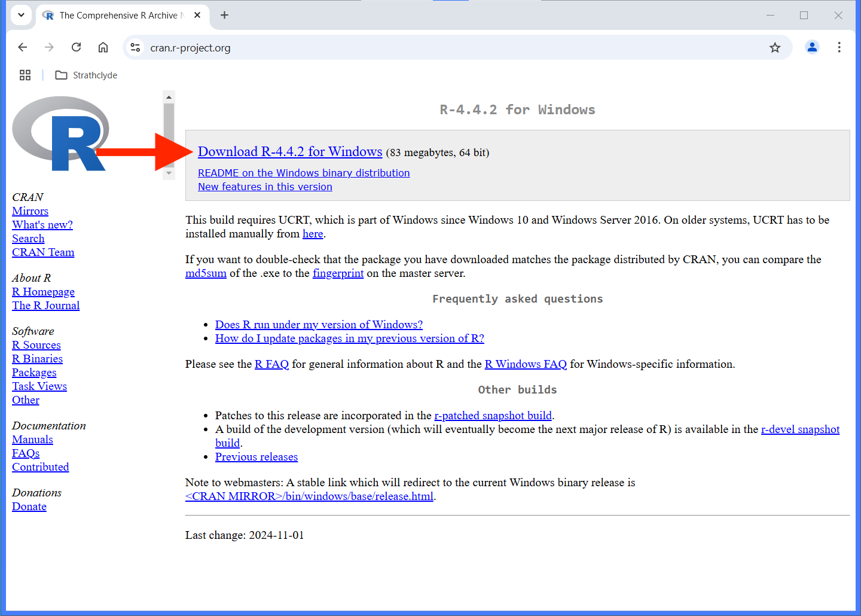
Task: Open the tab search dropdown chevron
Action: [21, 15]
